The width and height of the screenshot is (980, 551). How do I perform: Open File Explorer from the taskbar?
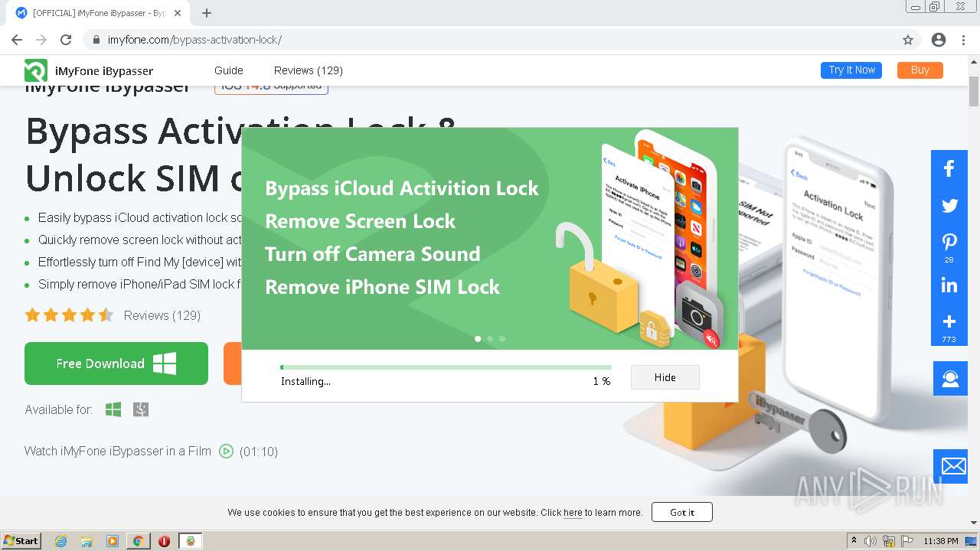87,541
